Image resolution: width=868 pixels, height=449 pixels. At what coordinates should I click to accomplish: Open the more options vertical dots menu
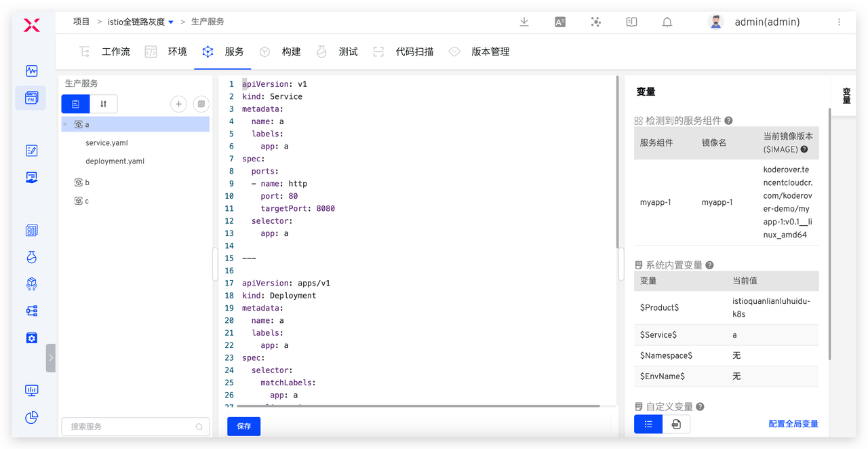[x=840, y=22]
